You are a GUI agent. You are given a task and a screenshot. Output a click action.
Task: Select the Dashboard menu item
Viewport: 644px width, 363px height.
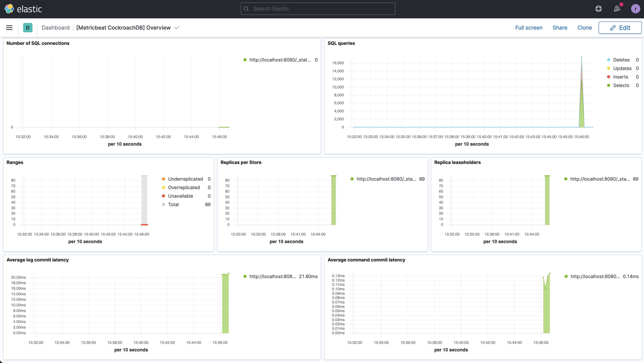[x=55, y=27]
